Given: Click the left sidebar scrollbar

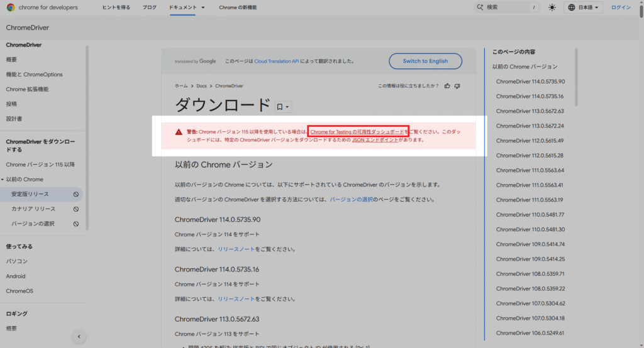Looking at the screenshot, I should (x=87, y=138).
